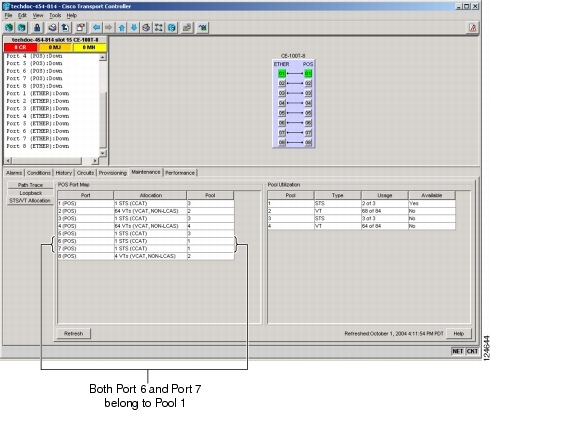Click the CKT status bar indicator

472,351
